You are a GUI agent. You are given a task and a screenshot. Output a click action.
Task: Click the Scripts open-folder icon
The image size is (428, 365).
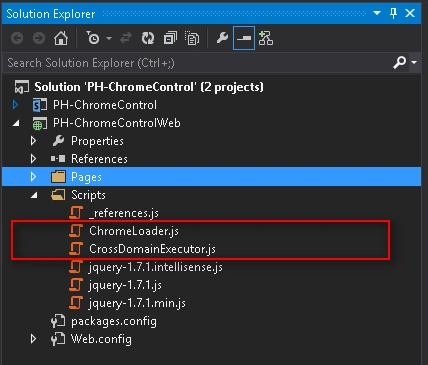(x=58, y=195)
